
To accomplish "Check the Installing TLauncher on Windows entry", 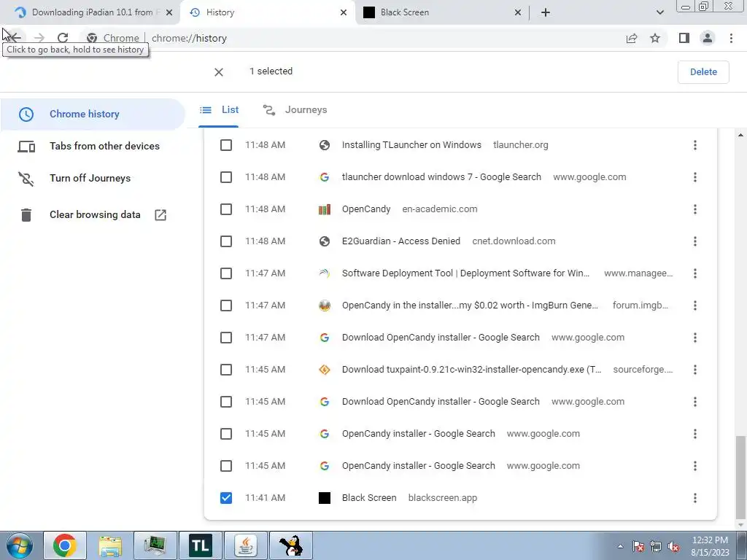I will point(226,145).
